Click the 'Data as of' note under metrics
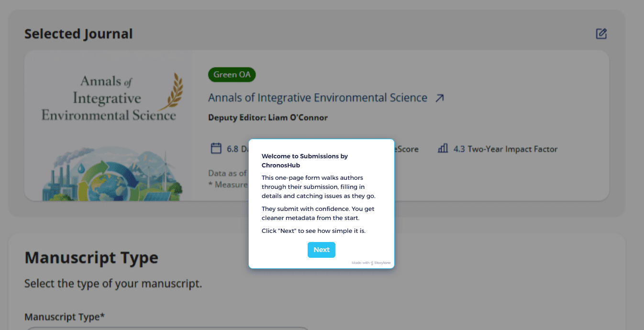The image size is (644, 330). click(228, 173)
